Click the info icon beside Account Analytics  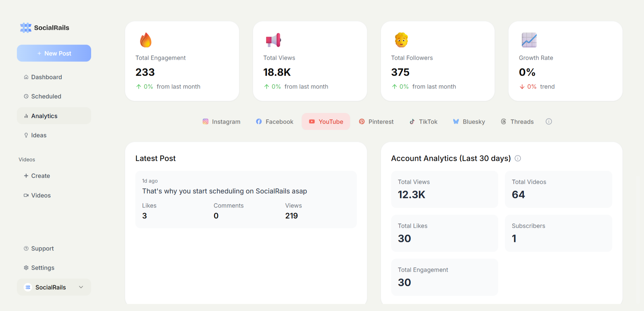click(518, 158)
